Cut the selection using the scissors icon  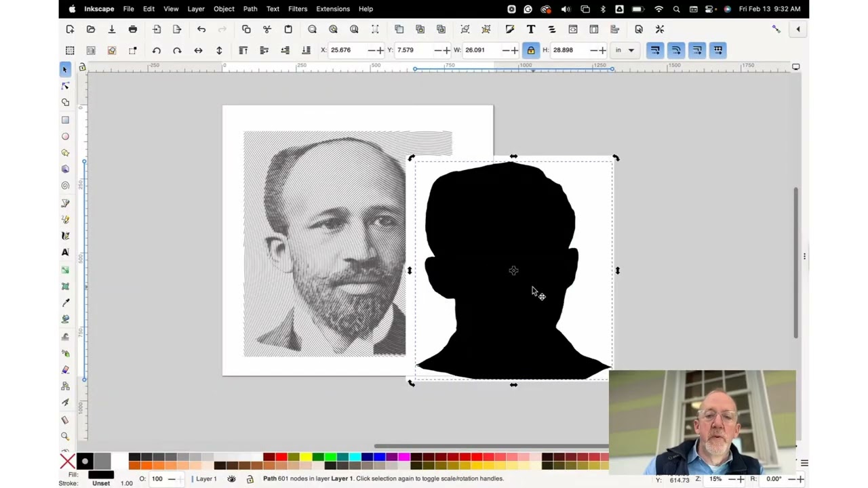[x=267, y=29]
